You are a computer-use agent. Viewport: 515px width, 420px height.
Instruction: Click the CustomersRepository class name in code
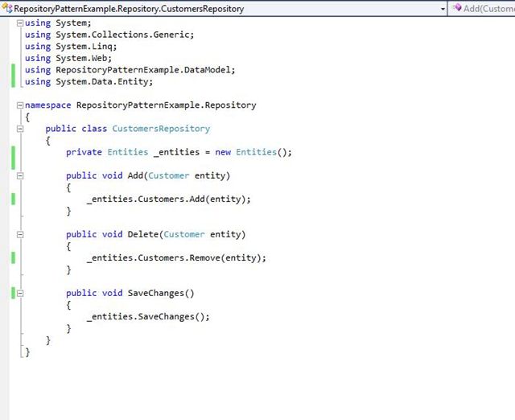[x=161, y=129]
